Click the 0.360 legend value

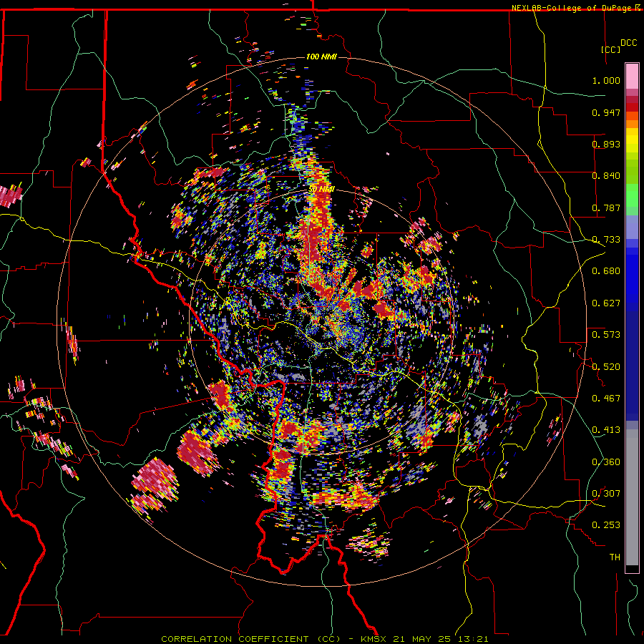pyautogui.click(x=606, y=462)
